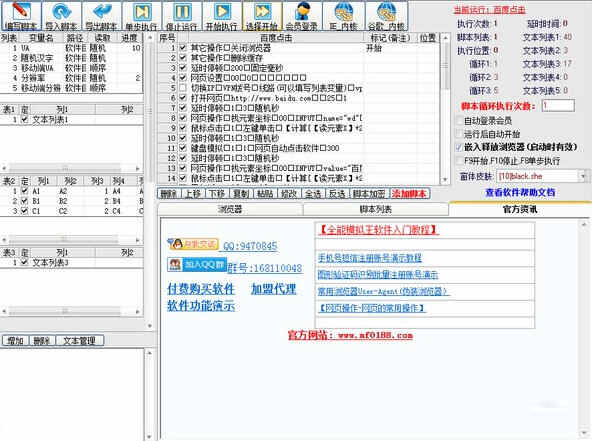
Task: Click the script list scrollbar down arrow
Action: coord(445,180)
